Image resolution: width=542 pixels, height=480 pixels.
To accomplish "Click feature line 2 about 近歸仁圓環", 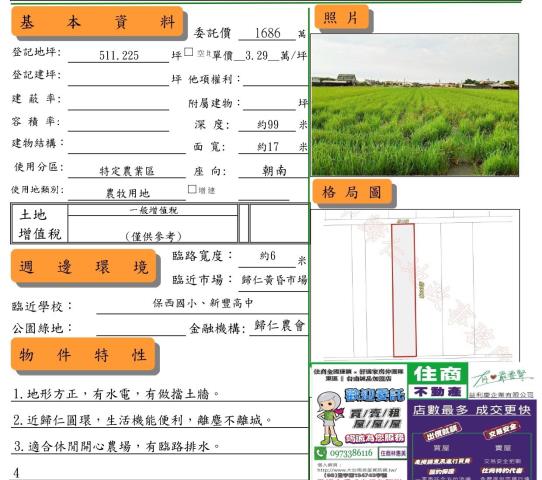I will coord(142,420).
